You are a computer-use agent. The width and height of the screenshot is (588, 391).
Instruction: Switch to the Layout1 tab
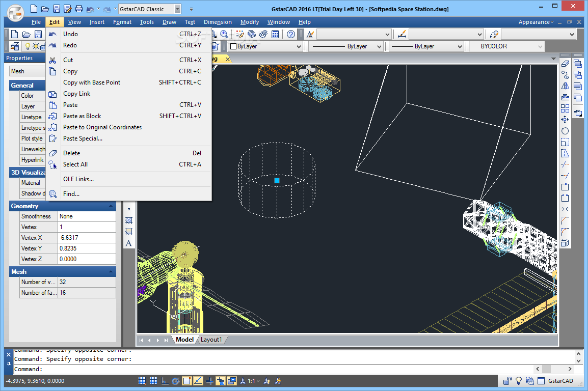point(211,340)
